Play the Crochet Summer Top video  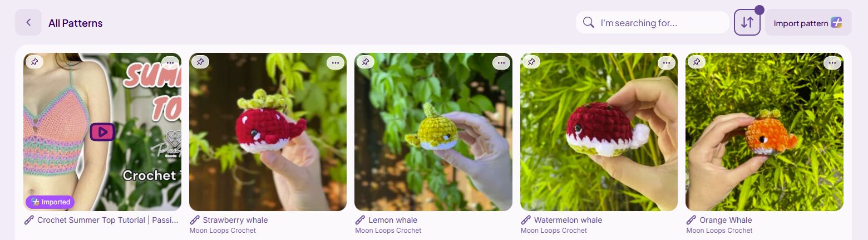tap(102, 132)
